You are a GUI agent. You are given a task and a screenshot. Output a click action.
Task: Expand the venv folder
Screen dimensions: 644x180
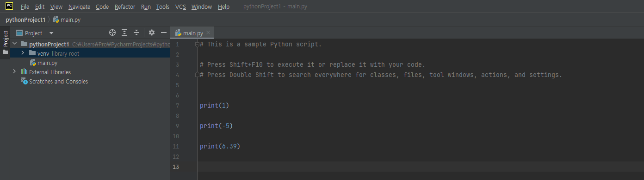click(22, 53)
